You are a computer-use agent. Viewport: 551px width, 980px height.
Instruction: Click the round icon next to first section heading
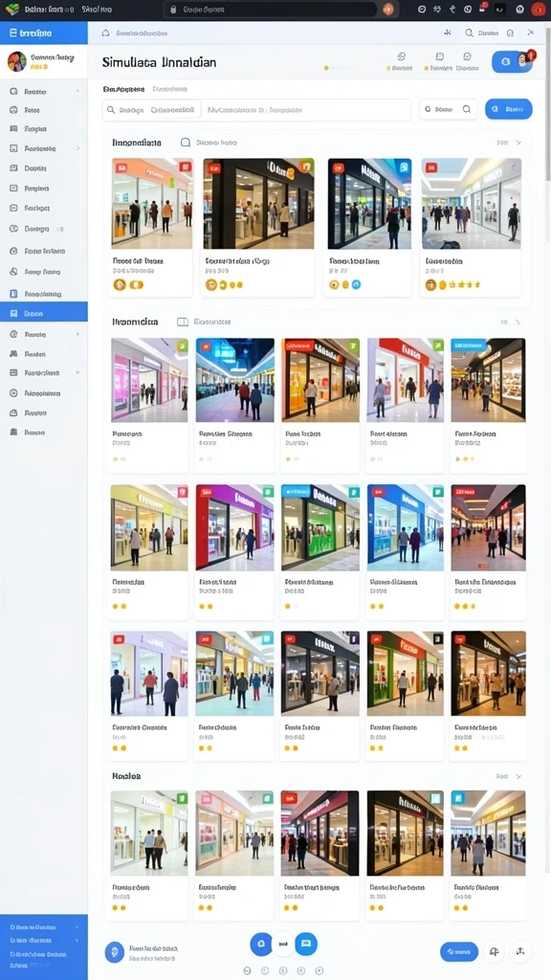click(x=185, y=143)
